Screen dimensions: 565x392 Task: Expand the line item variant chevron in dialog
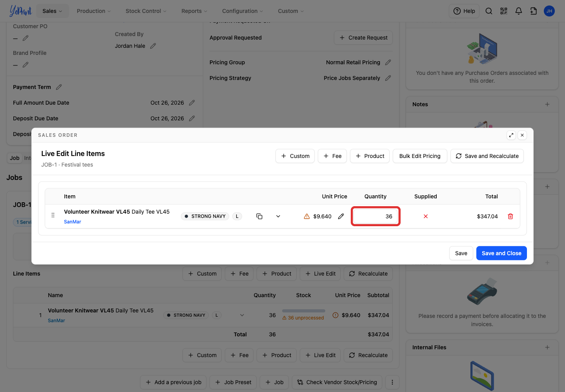click(278, 216)
